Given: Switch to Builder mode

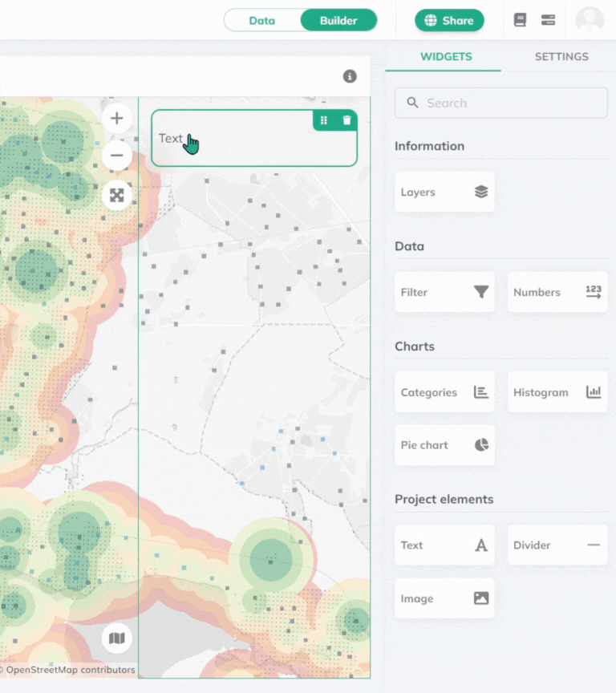Looking at the screenshot, I should click(338, 20).
